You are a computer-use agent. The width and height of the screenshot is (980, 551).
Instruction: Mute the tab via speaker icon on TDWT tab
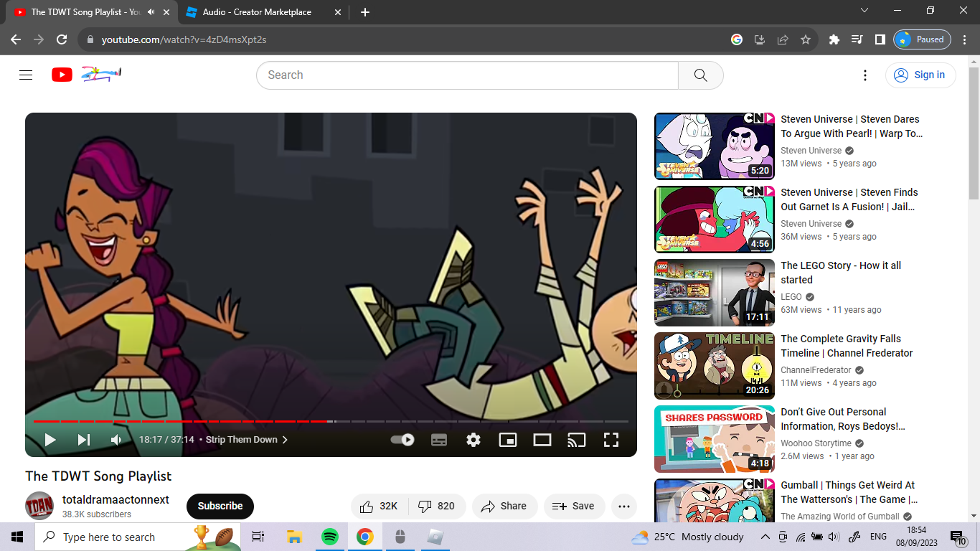pos(151,12)
